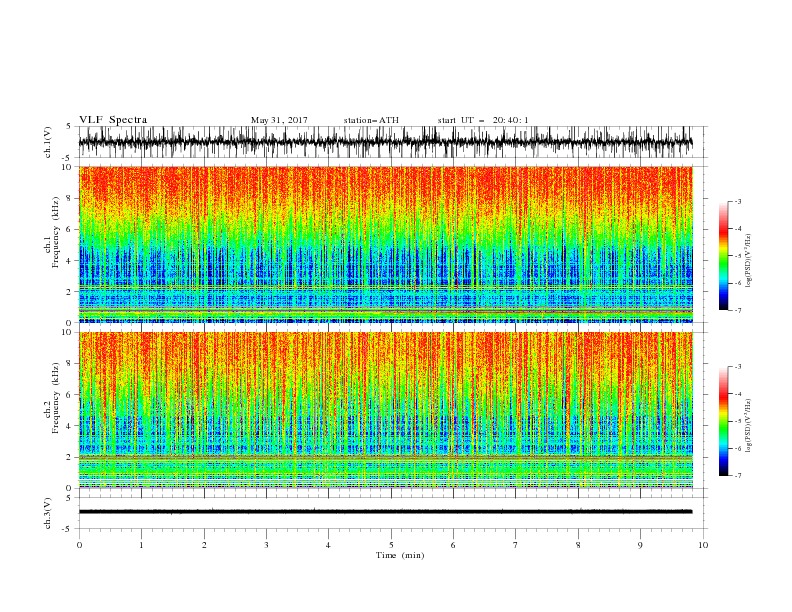The width and height of the screenshot is (792, 612).
Task: Click the lower colorbar log(PSD) label
Action: pos(749,426)
